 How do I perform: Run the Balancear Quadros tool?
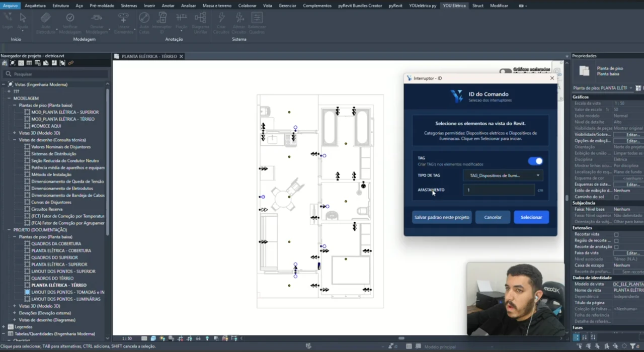(x=257, y=23)
